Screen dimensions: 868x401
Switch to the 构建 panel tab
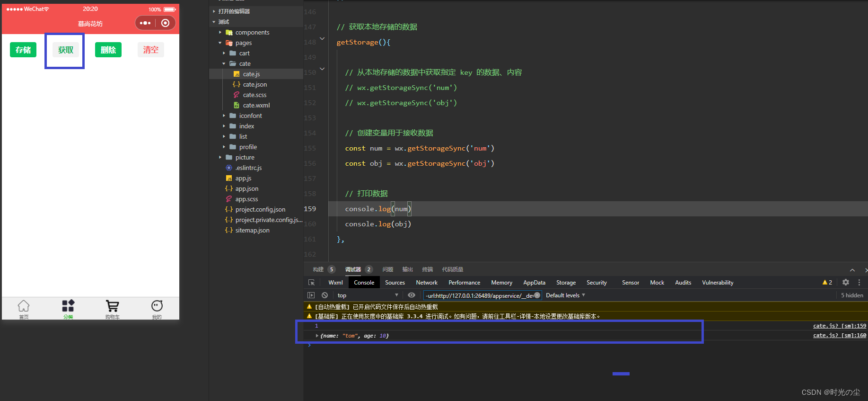click(x=318, y=269)
